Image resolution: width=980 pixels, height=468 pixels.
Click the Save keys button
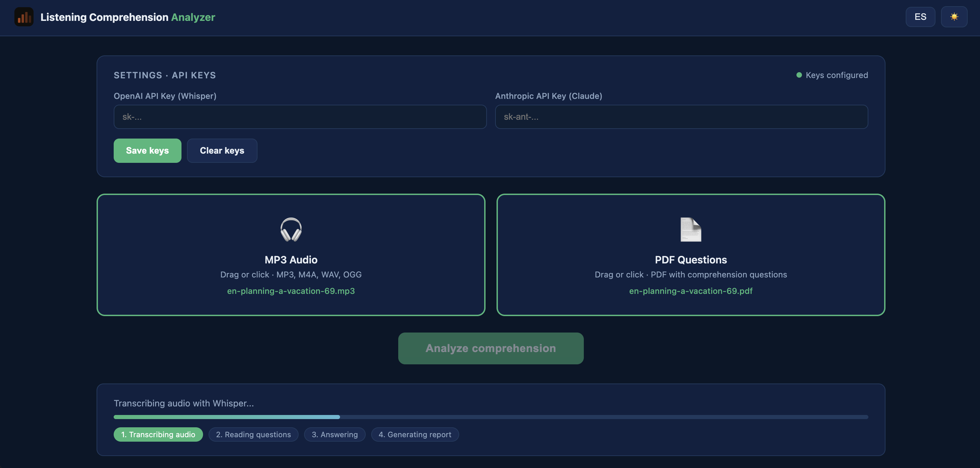[147, 151]
